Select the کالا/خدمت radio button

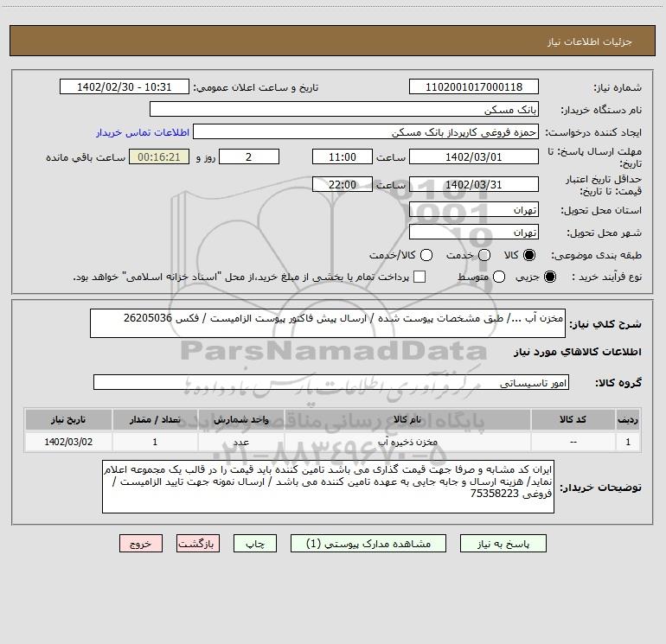tap(426, 255)
